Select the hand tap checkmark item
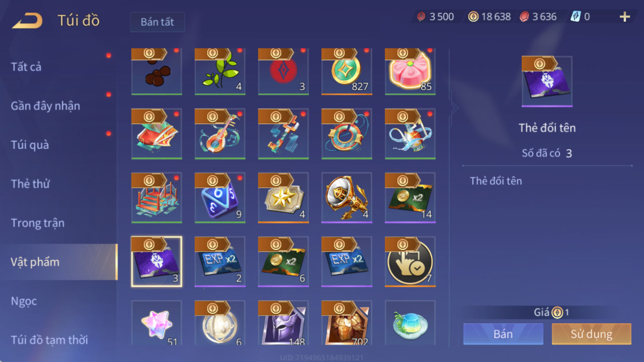Screen dimensions: 644x362 pyautogui.click(x=410, y=262)
